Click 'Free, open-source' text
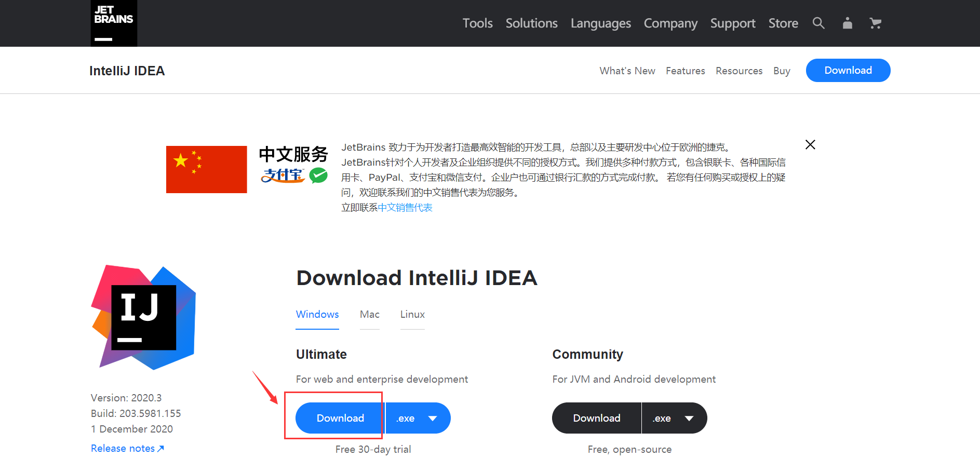980x472 pixels. (629, 449)
